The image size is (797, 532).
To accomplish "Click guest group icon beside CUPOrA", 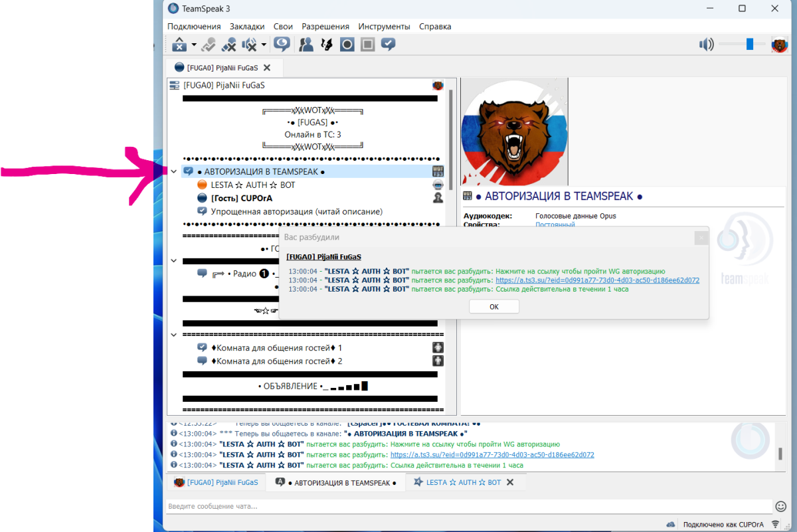I will tap(438, 198).
